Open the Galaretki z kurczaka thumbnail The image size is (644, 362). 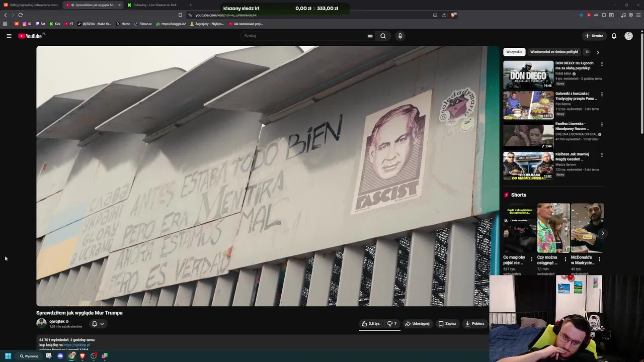[528, 105]
